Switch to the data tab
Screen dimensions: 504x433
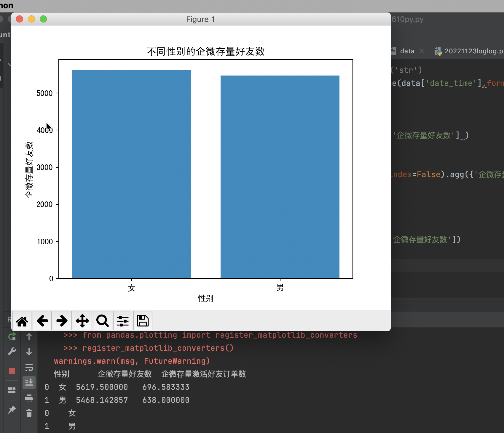(x=407, y=51)
